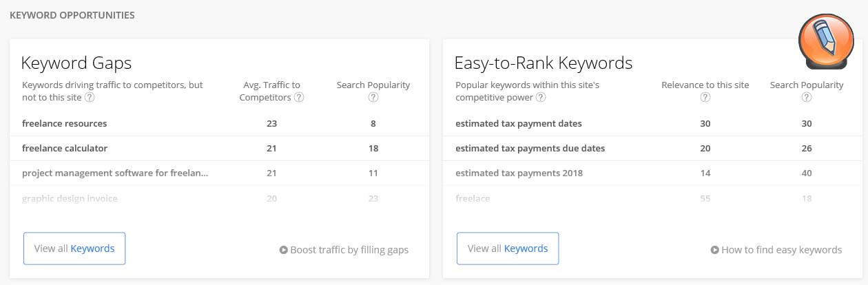Open How to find easy keywords link

tap(782, 250)
